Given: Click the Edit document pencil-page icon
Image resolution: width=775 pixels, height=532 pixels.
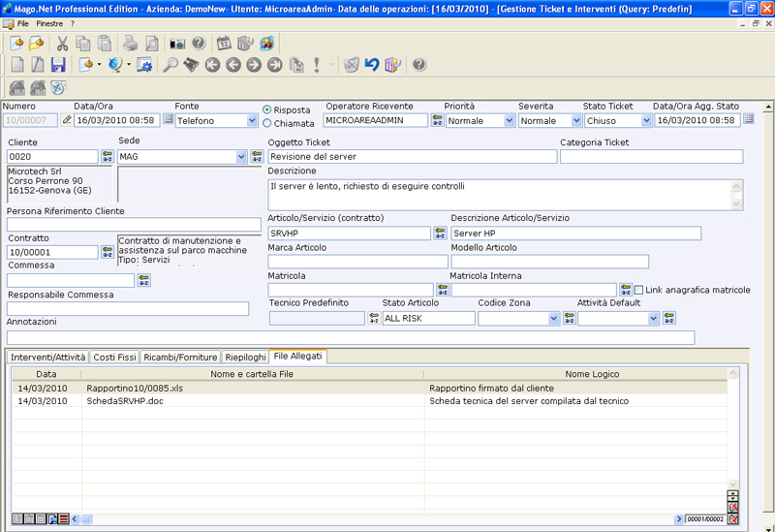Looking at the screenshot, I should [x=38, y=65].
